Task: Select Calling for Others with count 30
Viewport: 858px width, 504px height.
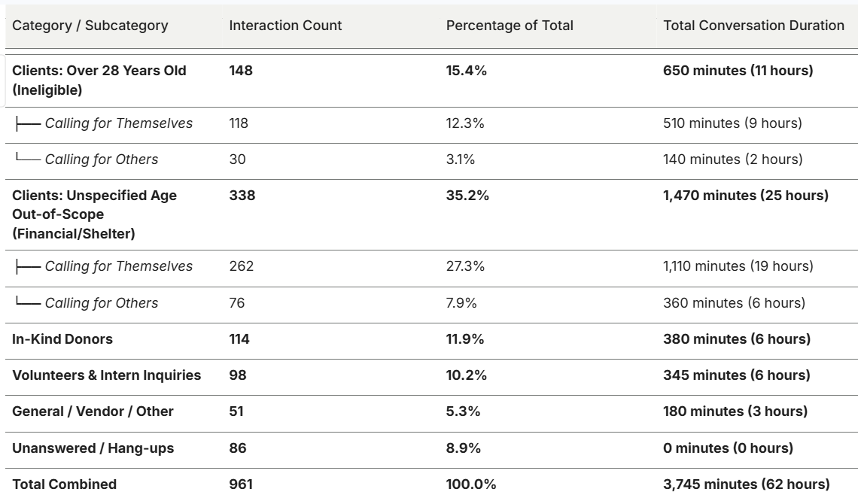Action: coord(102,159)
